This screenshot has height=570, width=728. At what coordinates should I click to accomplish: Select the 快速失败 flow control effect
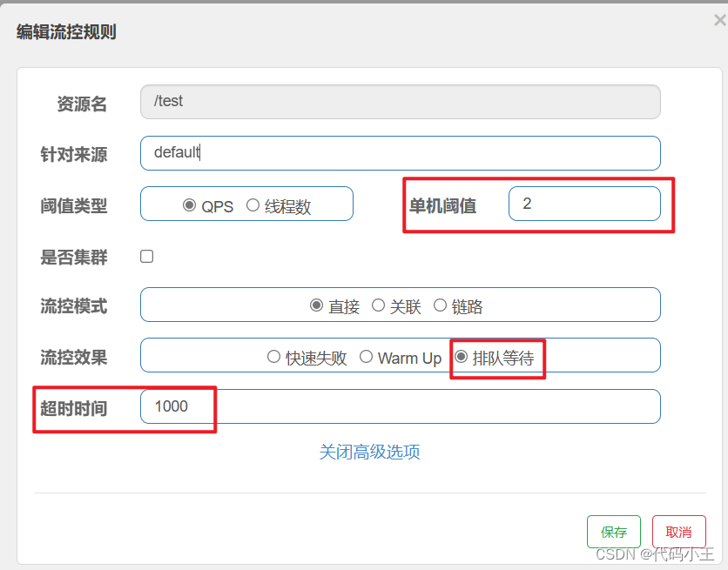(274, 356)
